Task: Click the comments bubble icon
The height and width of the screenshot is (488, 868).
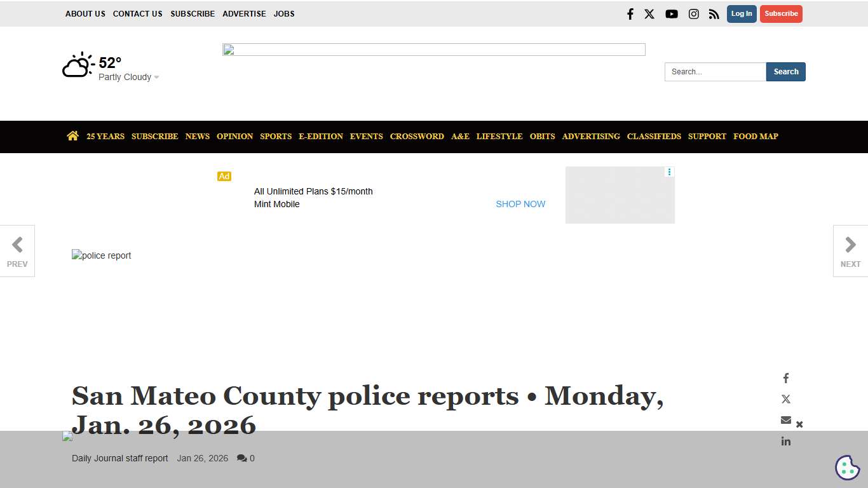Action: [241, 458]
